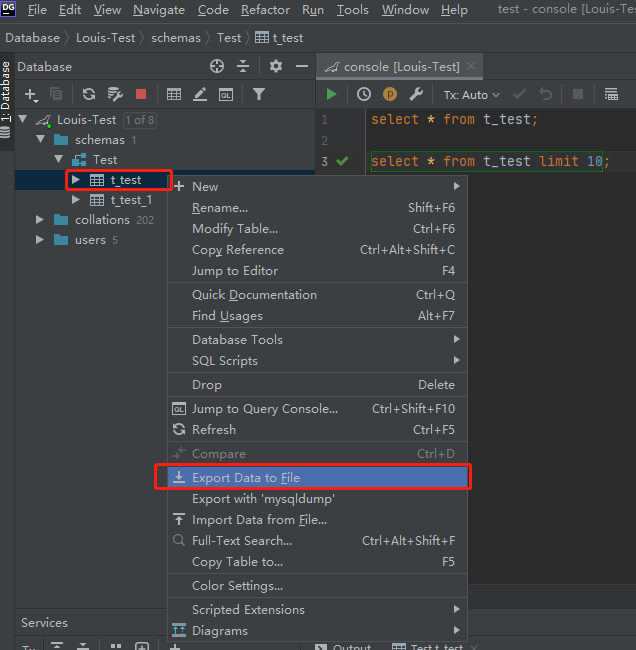Expand the users folder
Image resolution: width=636 pixels, height=650 pixels.
[40, 240]
